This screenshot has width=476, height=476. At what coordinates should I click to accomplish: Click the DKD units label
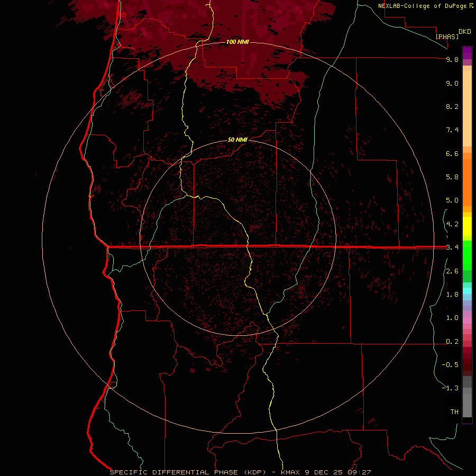coord(465,32)
